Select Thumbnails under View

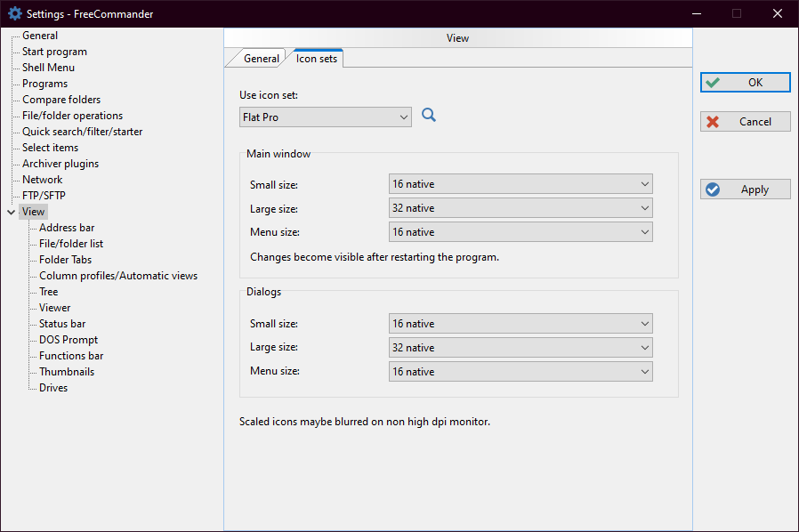pyautogui.click(x=67, y=372)
